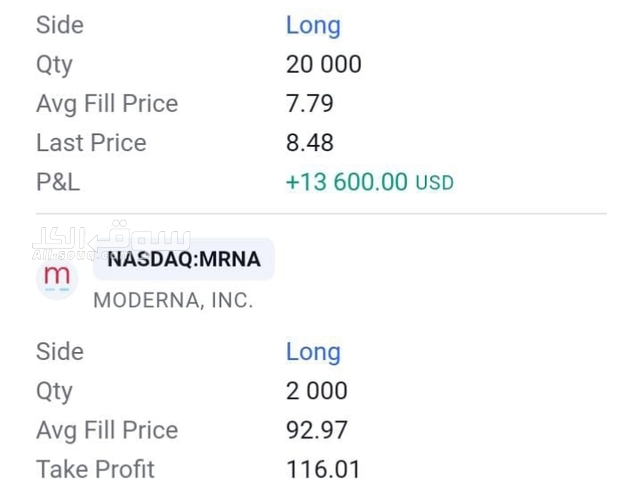Select the Last Price label
The width and height of the screenshot is (640, 480).
(x=91, y=143)
